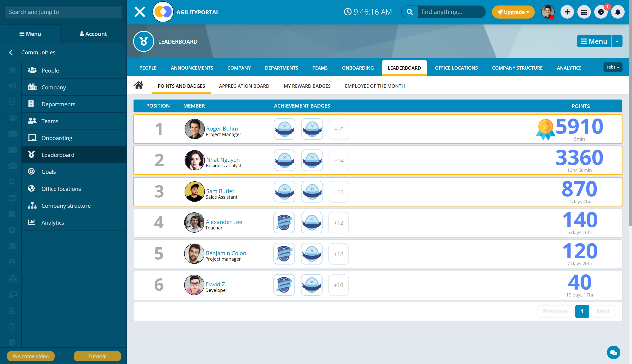
Task: Go back using Communities chevron arrow
Action: click(11, 52)
